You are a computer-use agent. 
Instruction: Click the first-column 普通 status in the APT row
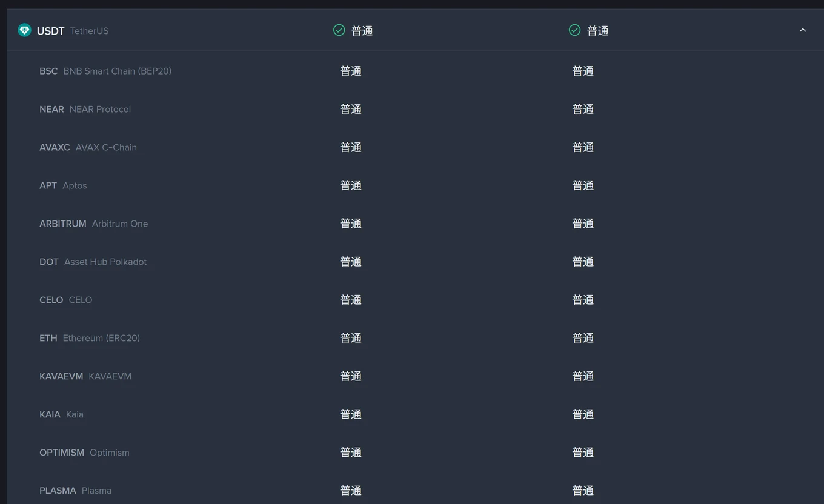351,185
